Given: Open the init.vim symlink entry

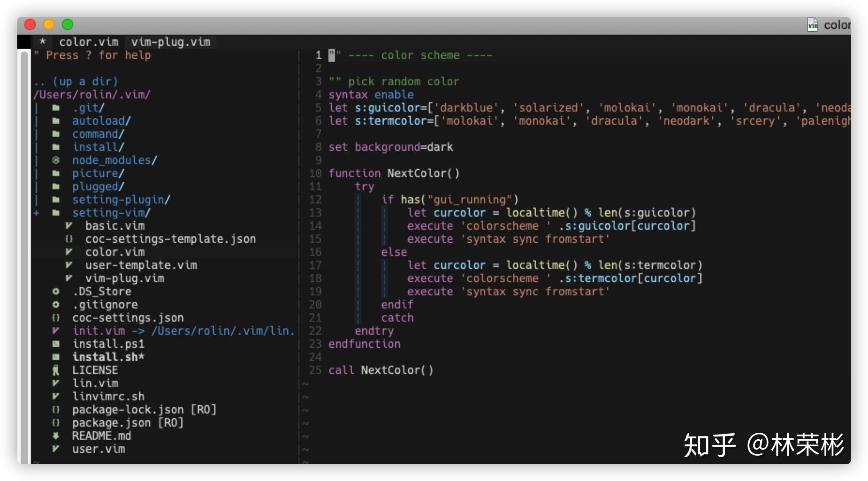Looking at the screenshot, I should (99, 331).
